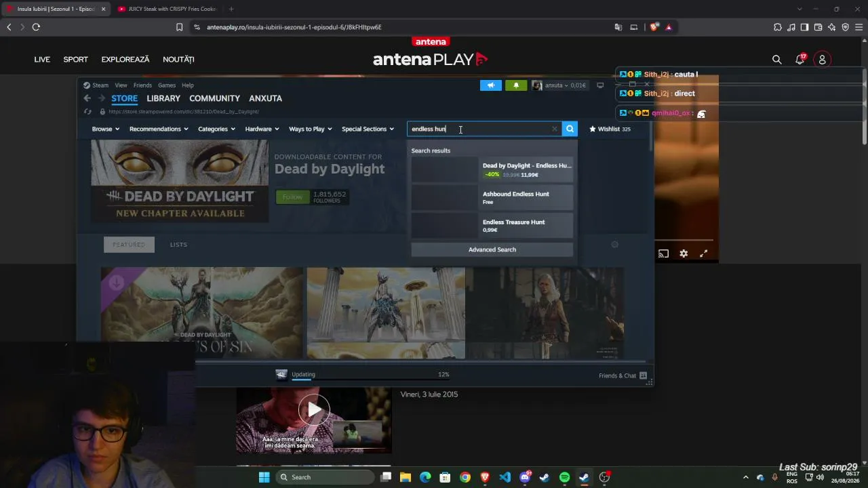This screenshot has height=488, width=868.
Task: Expand the Ways to Play dropdown
Action: tap(311, 129)
